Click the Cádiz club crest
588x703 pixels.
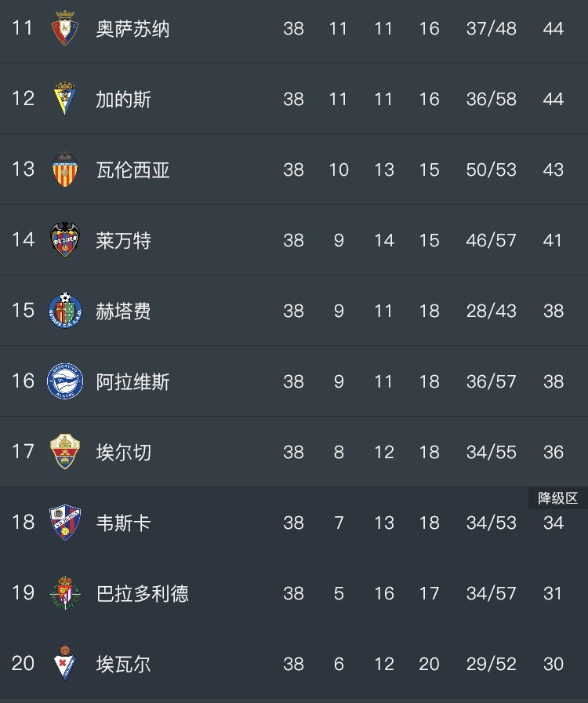(65, 99)
